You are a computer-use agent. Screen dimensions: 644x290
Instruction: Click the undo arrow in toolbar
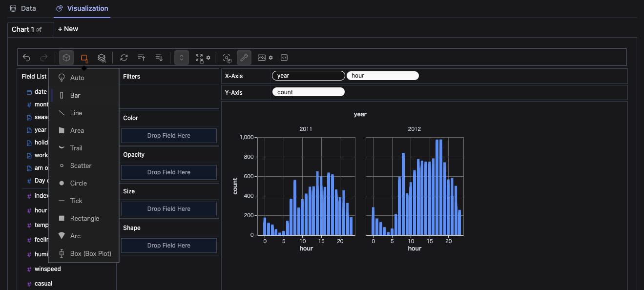coord(26,58)
